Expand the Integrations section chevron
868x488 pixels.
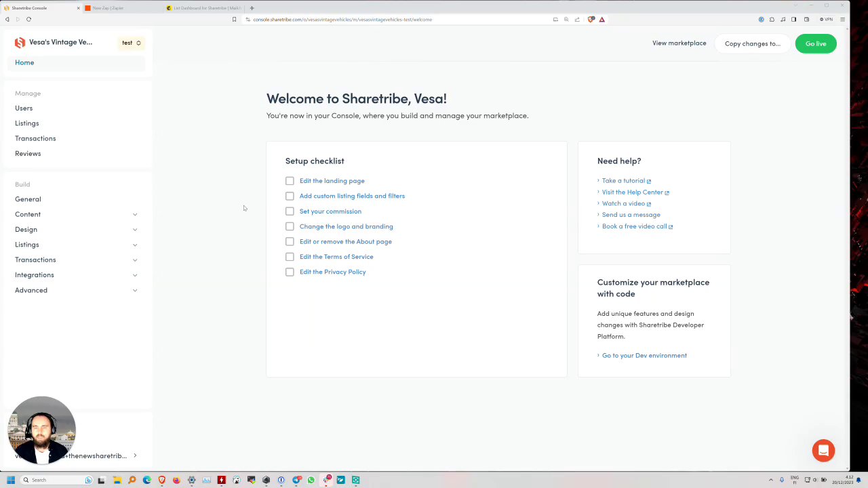pos(135,275)
